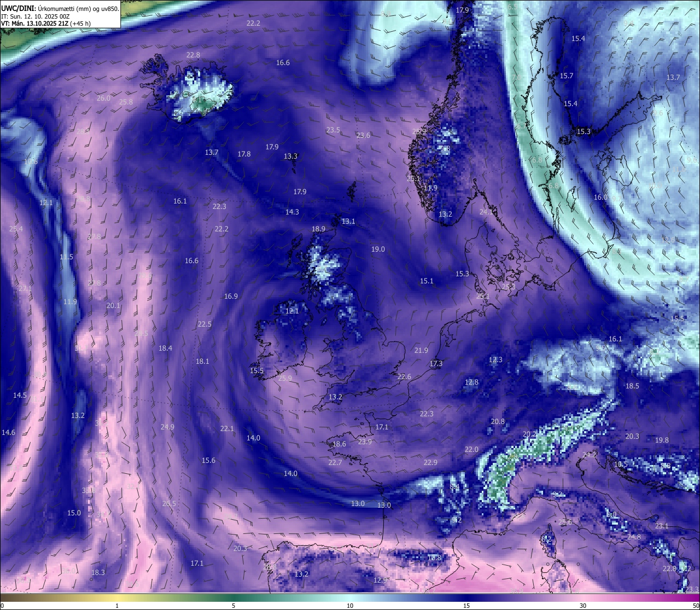
Task: Click the 12.9 value over Spain
Action: (x=380, y=580)
